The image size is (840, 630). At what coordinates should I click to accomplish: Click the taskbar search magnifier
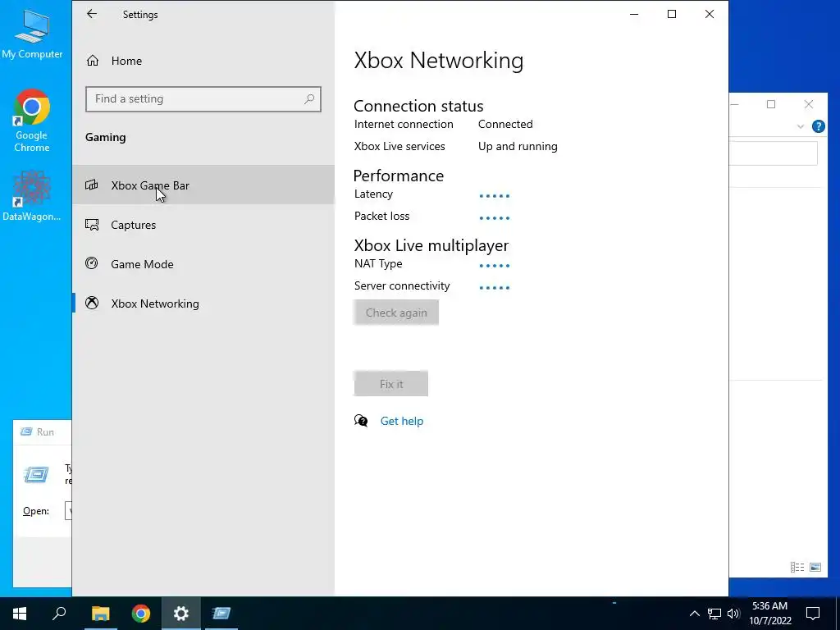(59, 614)
